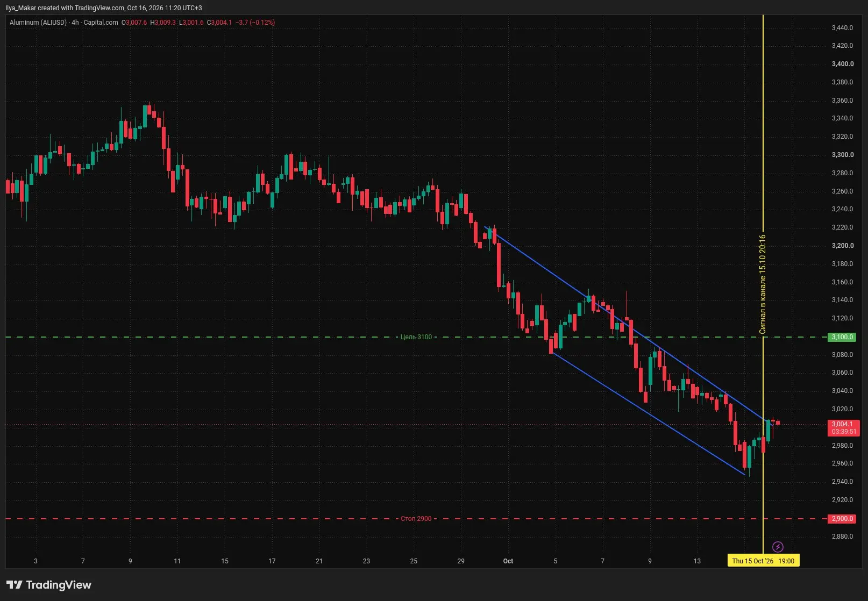Select the red 'Стоп 2900' stop line label
This screenshot has width=868, height=601.
(x=416, y=519)
